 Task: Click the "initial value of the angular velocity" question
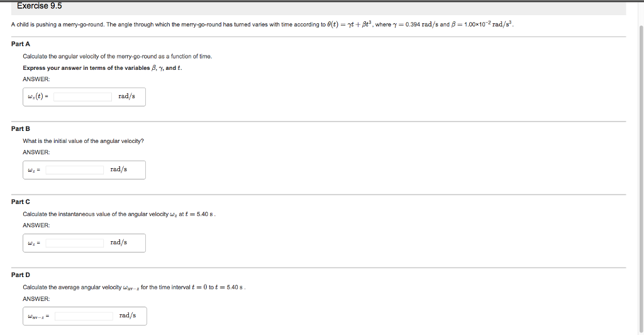[x=83, y=141]
